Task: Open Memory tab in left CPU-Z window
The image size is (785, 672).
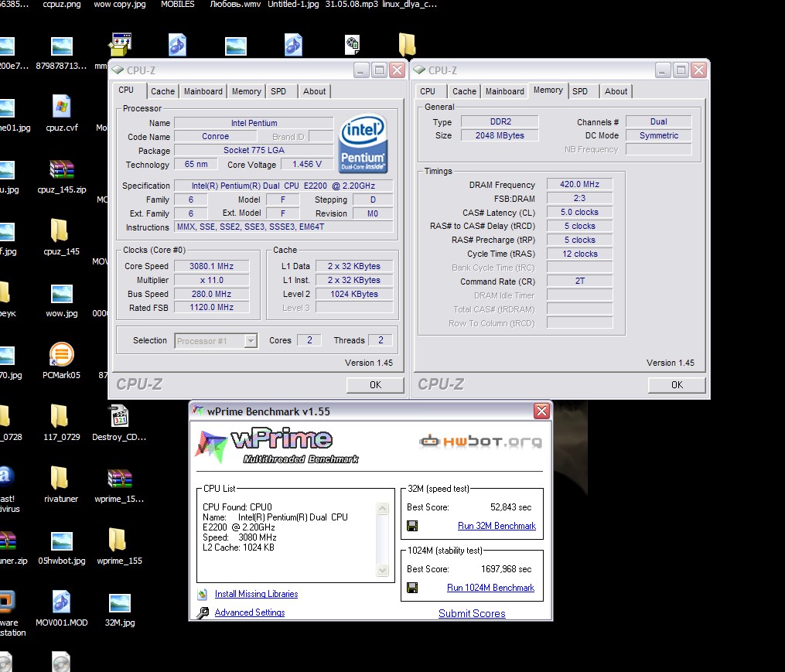Action: coord(246,91)
